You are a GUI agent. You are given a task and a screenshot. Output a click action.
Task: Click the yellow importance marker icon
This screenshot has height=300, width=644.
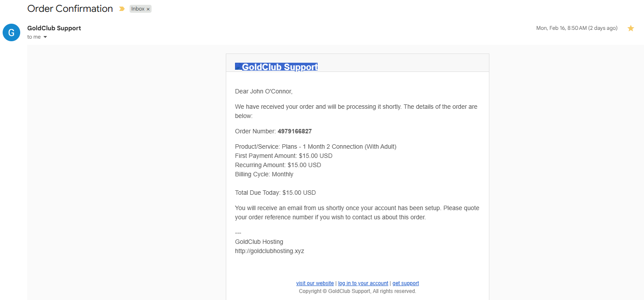(122, 9)
